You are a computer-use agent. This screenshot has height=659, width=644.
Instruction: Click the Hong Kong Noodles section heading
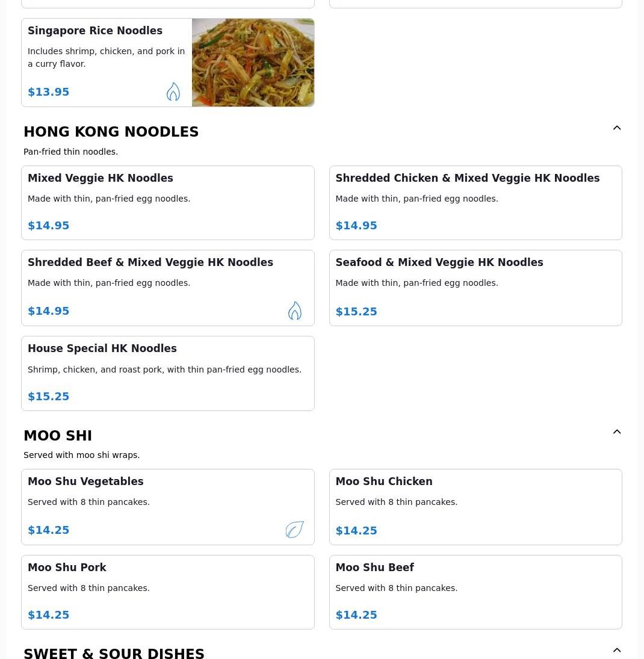click(111, 132)
